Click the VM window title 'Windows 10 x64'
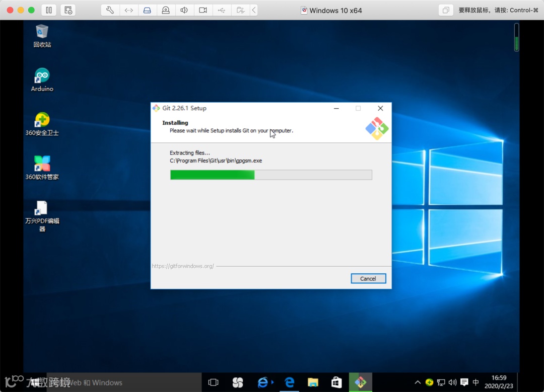 click(335, 11)
